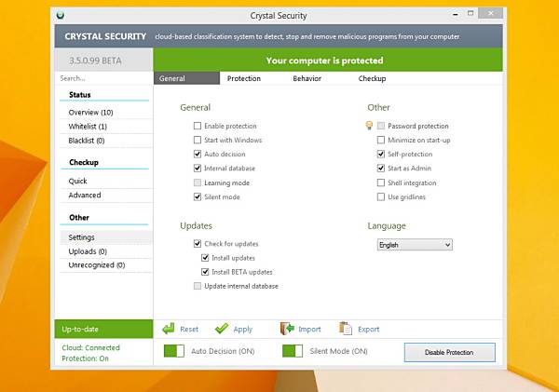Open Uploads (0) in sidebar
Image resolution: width=559 pixels, height=392 pixels.
pos(105,251)
